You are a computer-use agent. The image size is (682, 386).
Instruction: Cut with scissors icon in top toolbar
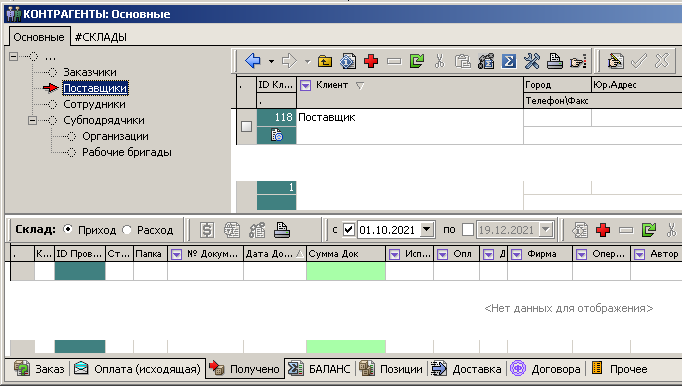tap(440, 61)
